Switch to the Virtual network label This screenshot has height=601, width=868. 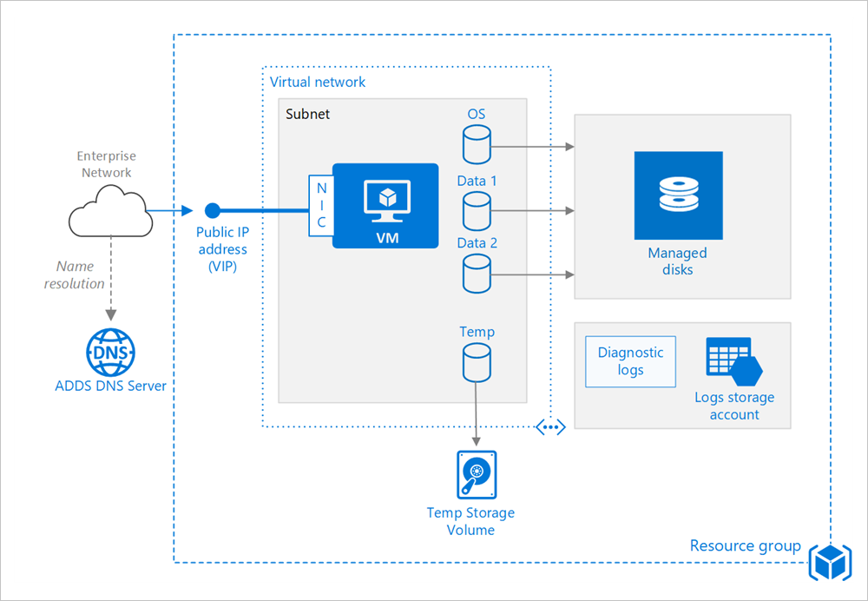317,82
